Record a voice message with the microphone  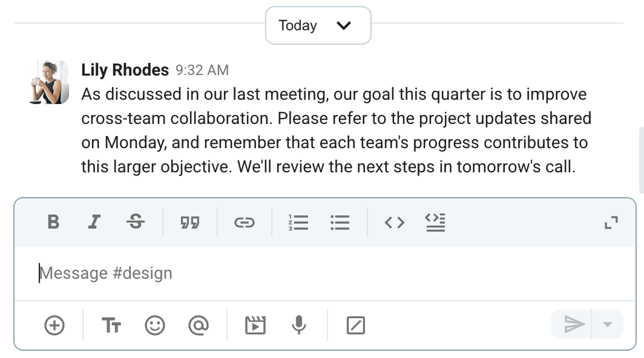click(299, 325)
